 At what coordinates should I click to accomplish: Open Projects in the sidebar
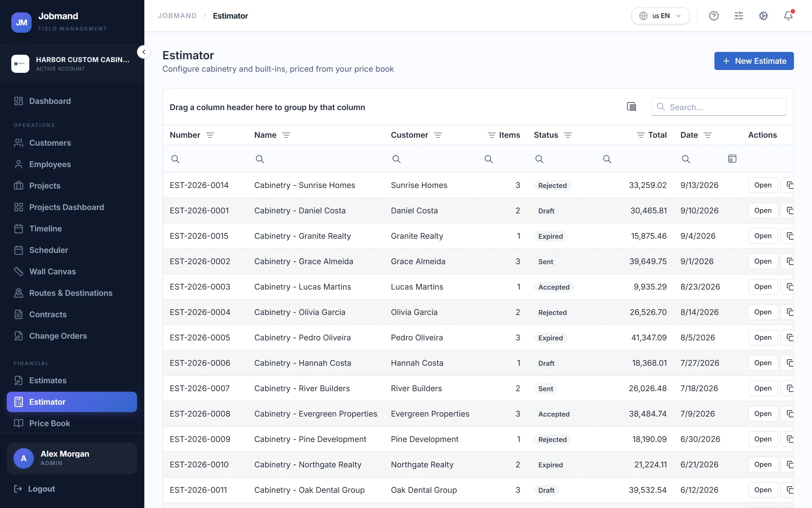[x=72, y=186]
